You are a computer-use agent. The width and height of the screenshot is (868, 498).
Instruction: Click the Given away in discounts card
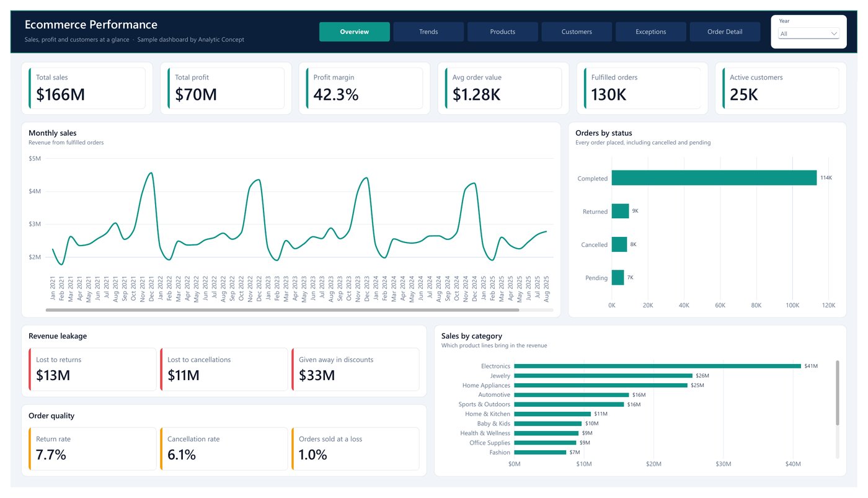click(x=355, y=369)
